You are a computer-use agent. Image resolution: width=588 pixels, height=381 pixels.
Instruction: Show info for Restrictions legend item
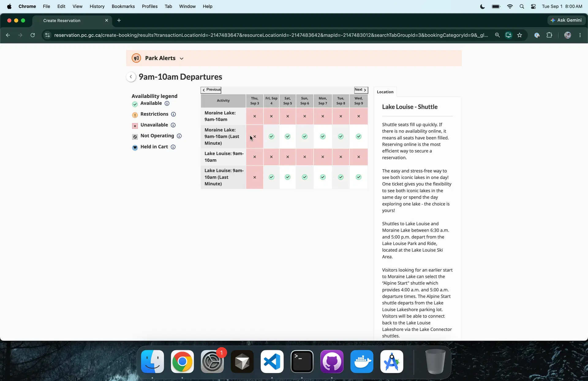(173, 114)
